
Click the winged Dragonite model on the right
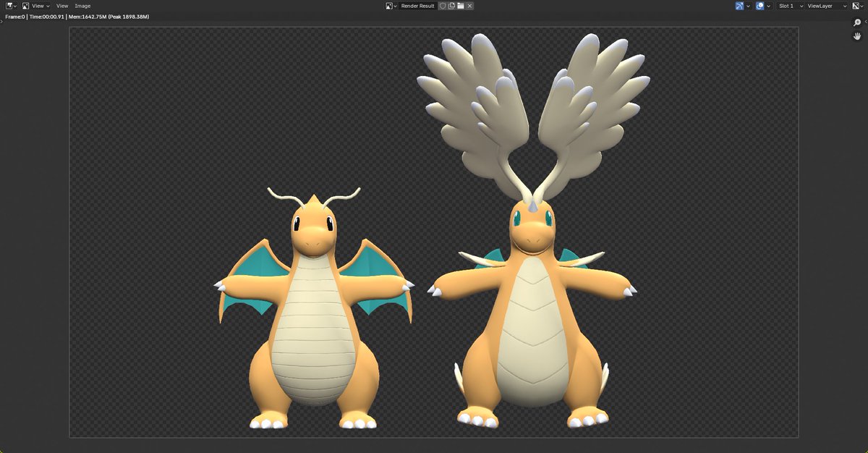pos(534,232)
